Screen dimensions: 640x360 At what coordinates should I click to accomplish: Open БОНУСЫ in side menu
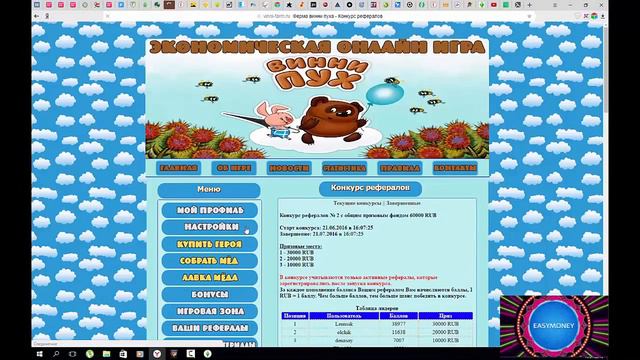pyautogui.click(x=210, y=294)
